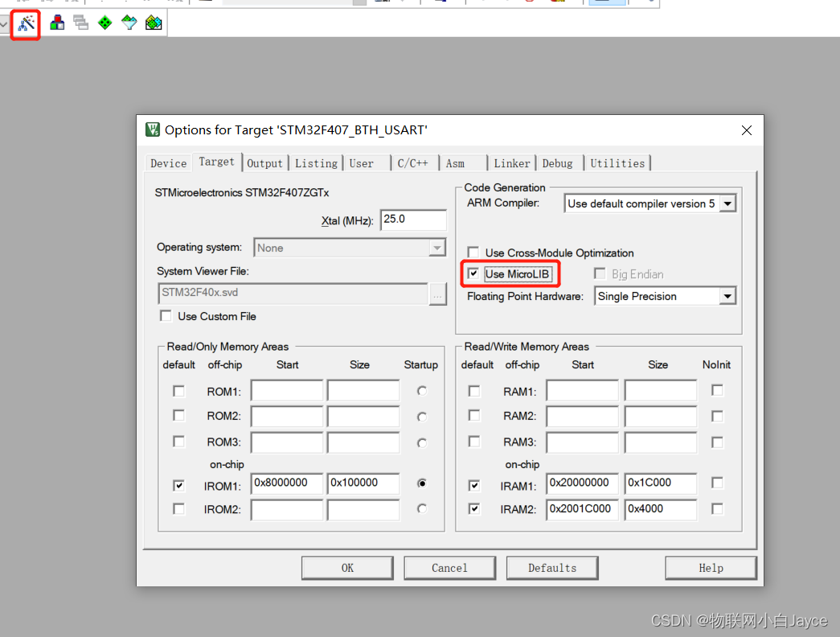Screen dimensions: 840x637
Task: Switch to the Output tab
Action: coord(264,163)
